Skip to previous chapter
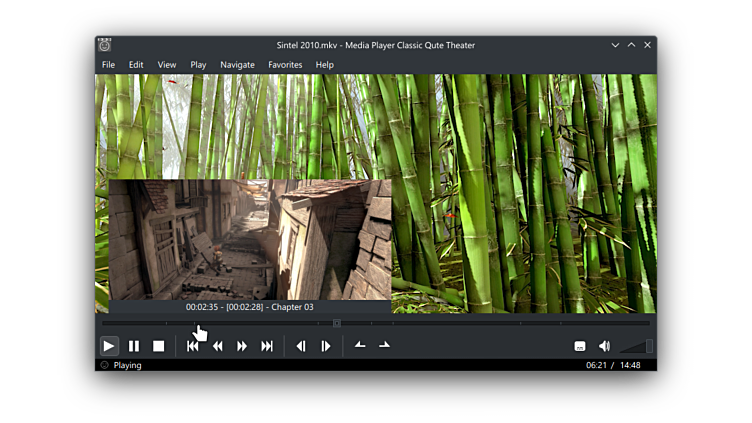This screenshot has height=423, width=752. pyautogui.click(x=193, y=346)
